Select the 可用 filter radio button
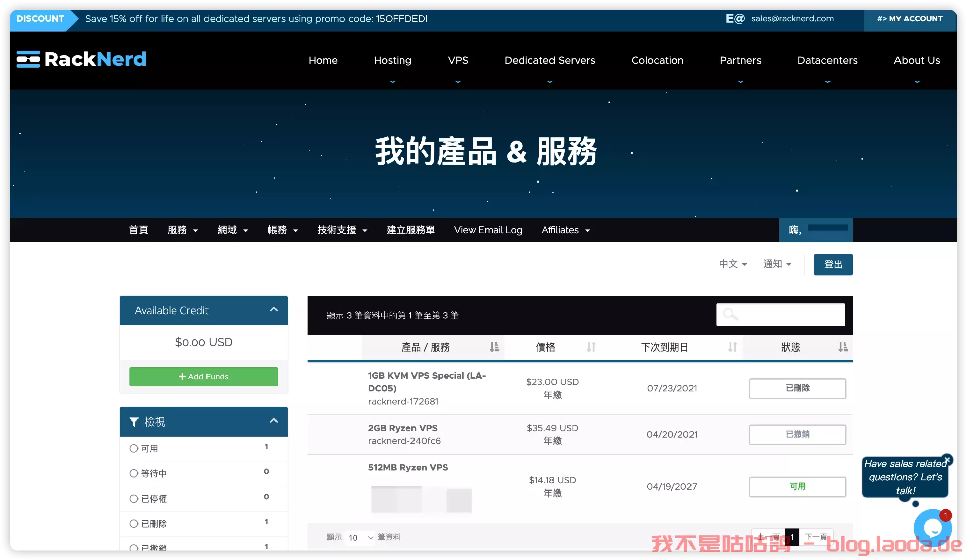 (x=134, y=448)
